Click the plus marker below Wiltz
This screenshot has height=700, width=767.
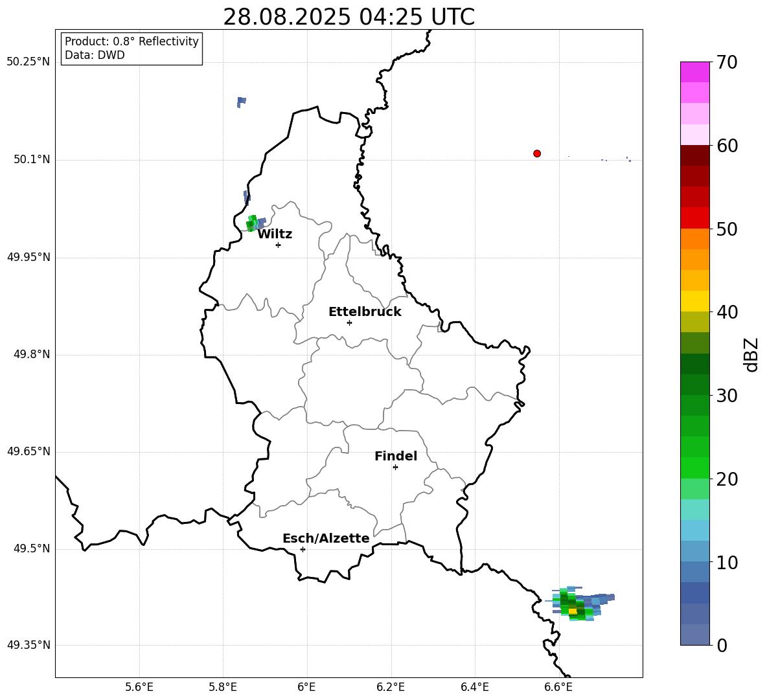278,245
